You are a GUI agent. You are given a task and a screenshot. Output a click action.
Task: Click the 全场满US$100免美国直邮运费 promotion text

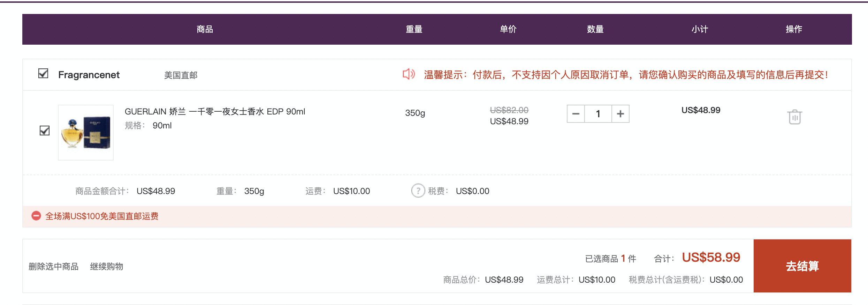[x=102, y=216]
